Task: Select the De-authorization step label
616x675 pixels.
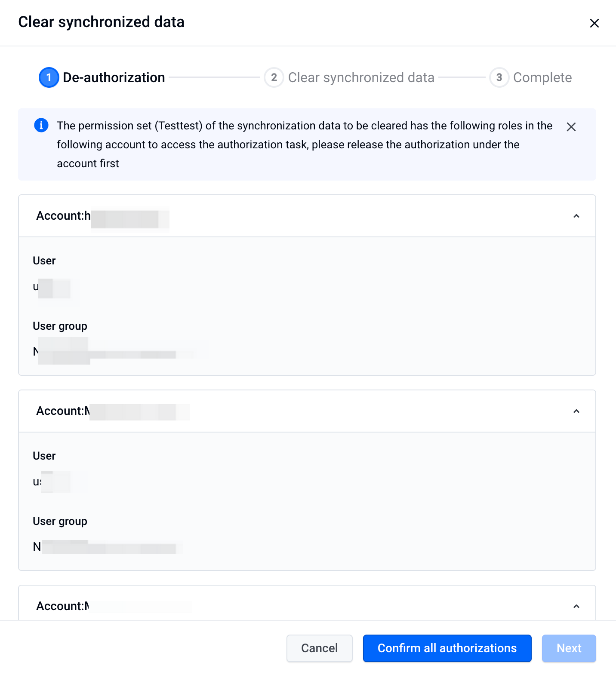Action: [114, 77]
